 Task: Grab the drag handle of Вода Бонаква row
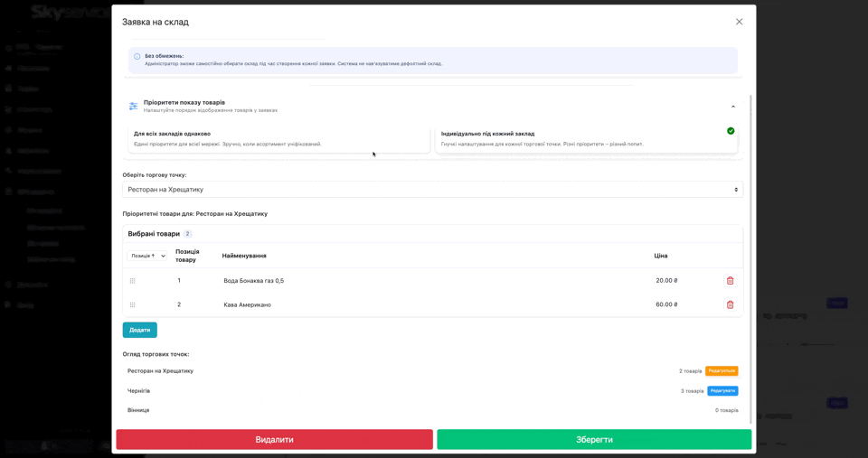tap(133, 281)
